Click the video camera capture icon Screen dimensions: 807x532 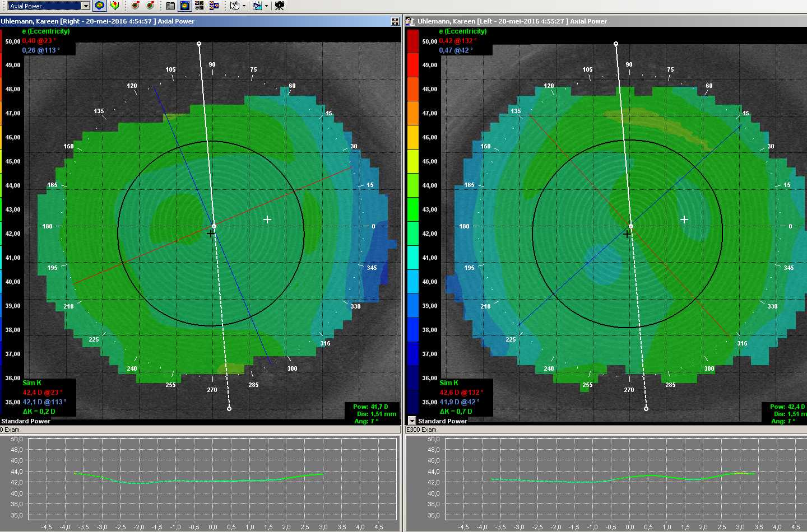point(279,6)
